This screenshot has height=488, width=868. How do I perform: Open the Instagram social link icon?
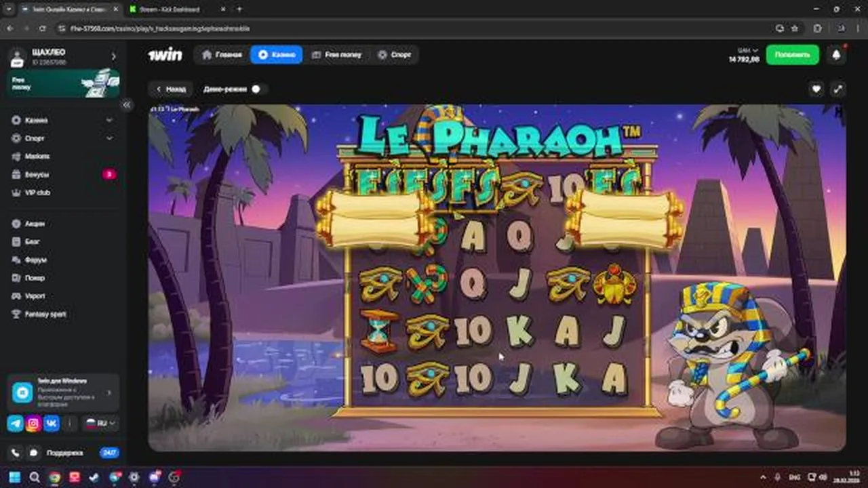coord(33,424)
